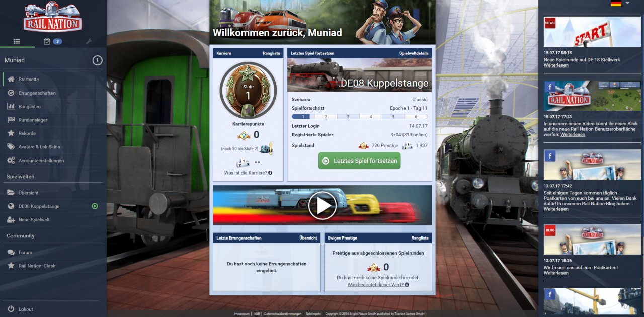Image resolution: width=644 pixels, height=317 pixels.
Task: Click the podium ranking icon in Karriere
Action: [x=243, y=163]
